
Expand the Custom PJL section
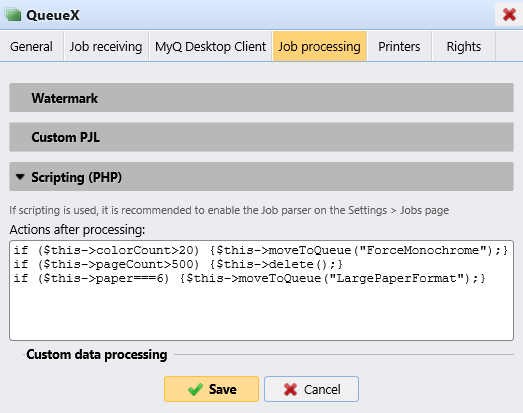(261, 137)
